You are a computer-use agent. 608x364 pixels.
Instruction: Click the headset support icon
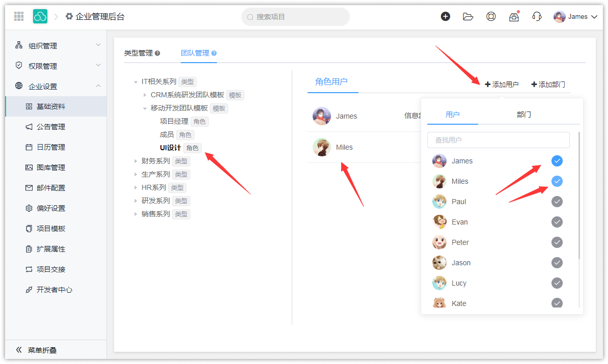[x=536, y=16]
